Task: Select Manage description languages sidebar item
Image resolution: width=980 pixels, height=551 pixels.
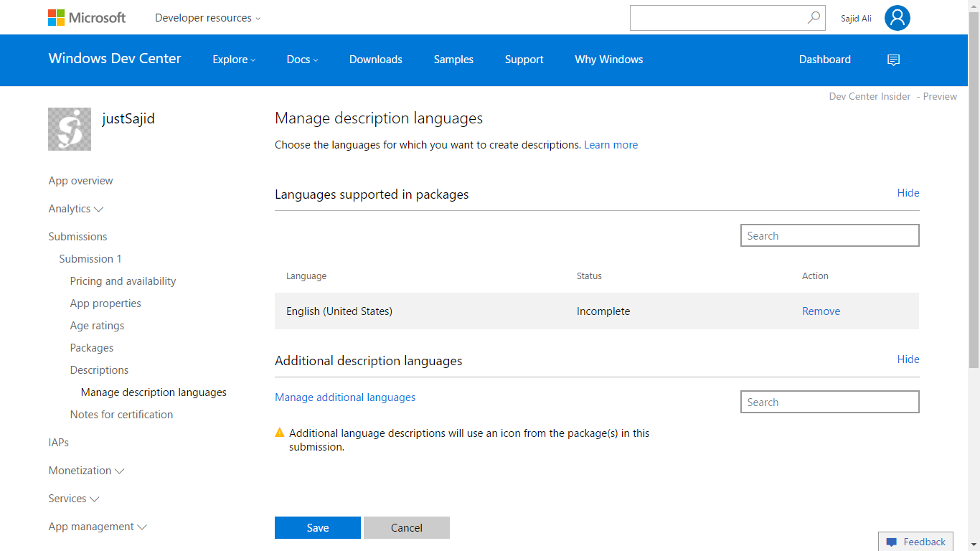Action: (x=154, y=392)
